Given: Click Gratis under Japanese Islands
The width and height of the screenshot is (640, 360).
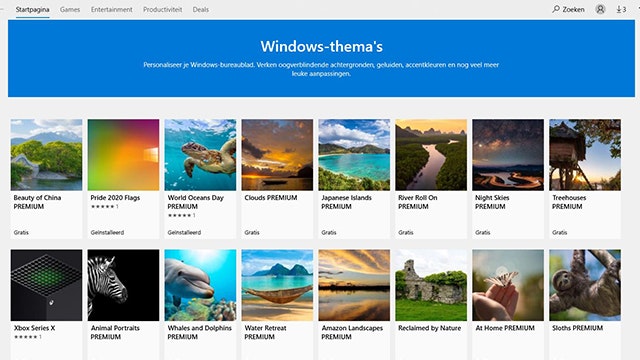Looking at the screenshot, I should coord(329,232).
